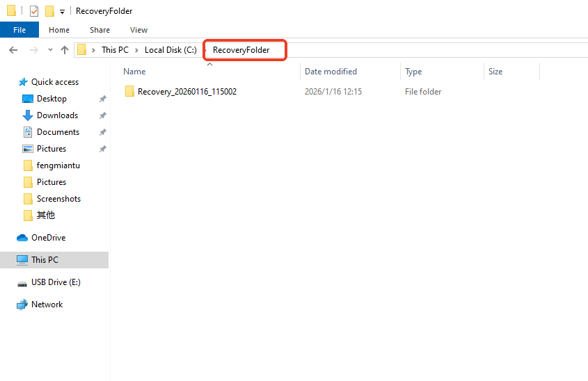Switch to the View ribbon tab
The width and height of the screenshot is (588, 381).
138,30
